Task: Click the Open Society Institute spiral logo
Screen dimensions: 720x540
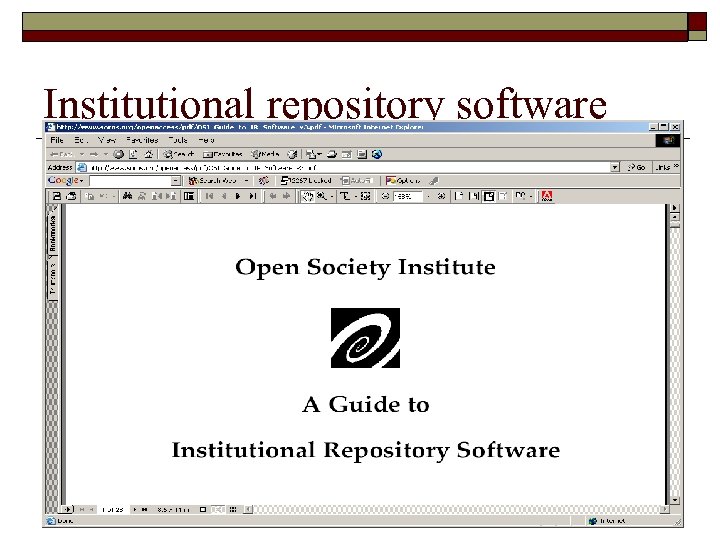Action: (366, 338)
